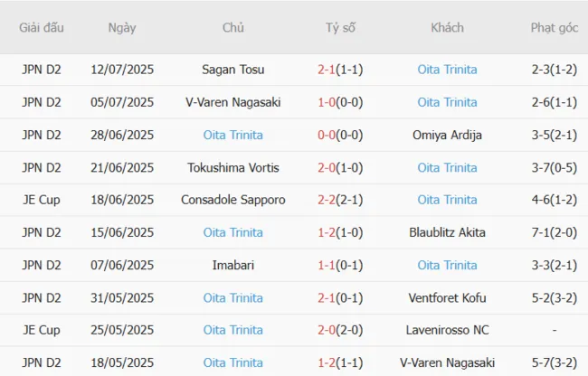The width and height of the screenshot is (588, 376).
Task: Open Oita Trinita link in Sagan Tosu row
Action: (x=447, y=70)
